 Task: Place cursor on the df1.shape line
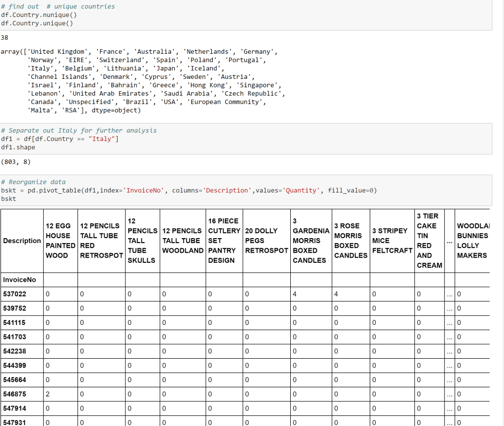tap(18, 147)
